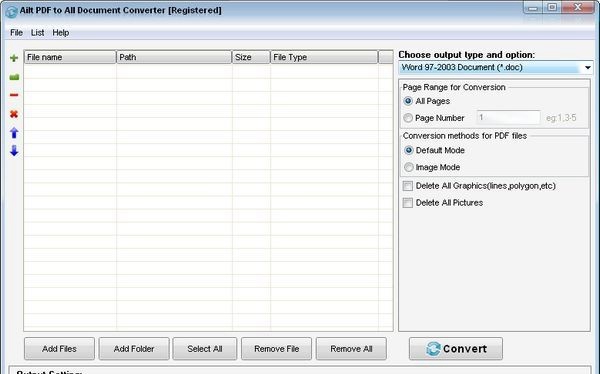Open the Help menu
Image resolution: width=600 pixels, height=374 pixels.
60,33
